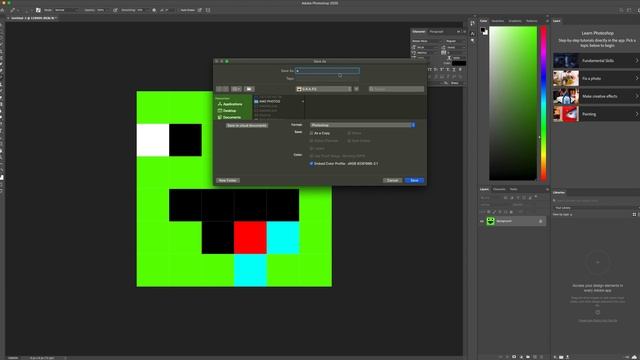Apply All Caps in Character panel
This screenshot has width=640, height=360.
click(x=429, y=70)
